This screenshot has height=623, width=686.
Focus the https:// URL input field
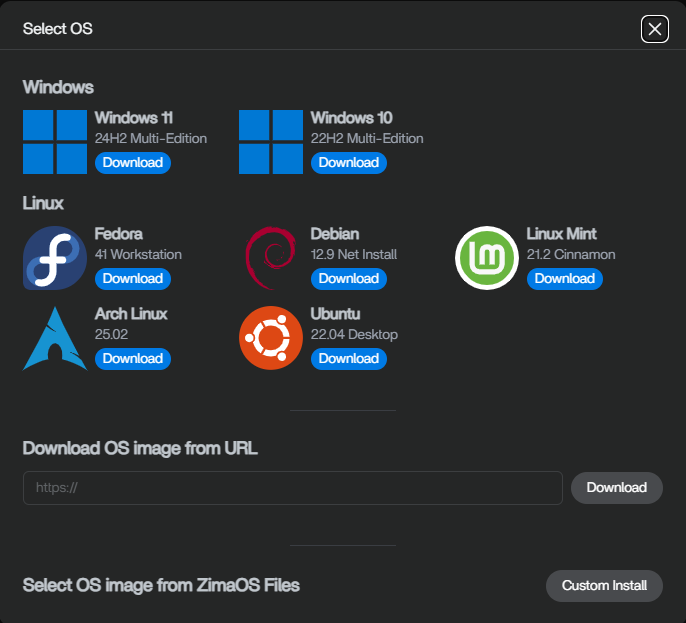point(293,488)
